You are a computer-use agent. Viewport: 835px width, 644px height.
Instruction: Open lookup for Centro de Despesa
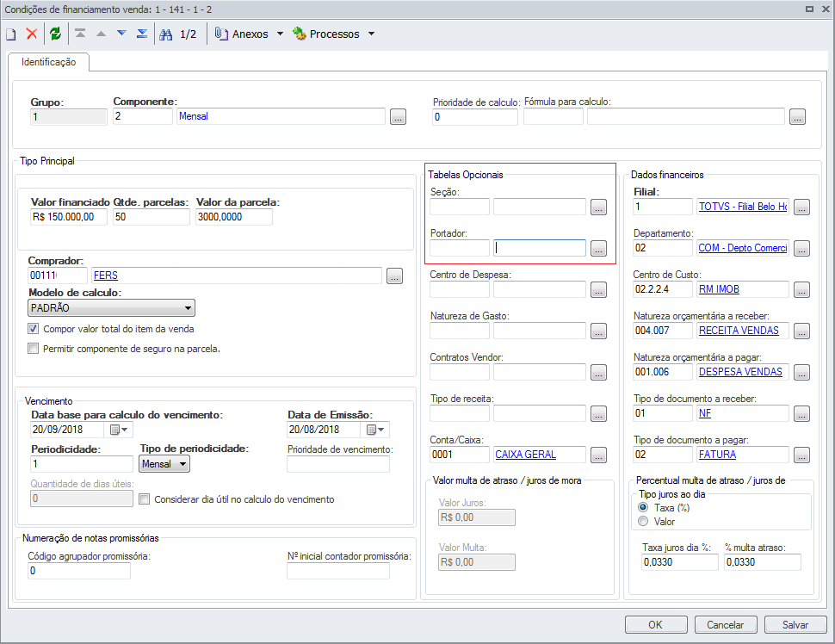pyautogui.click(x=598, y=290)
